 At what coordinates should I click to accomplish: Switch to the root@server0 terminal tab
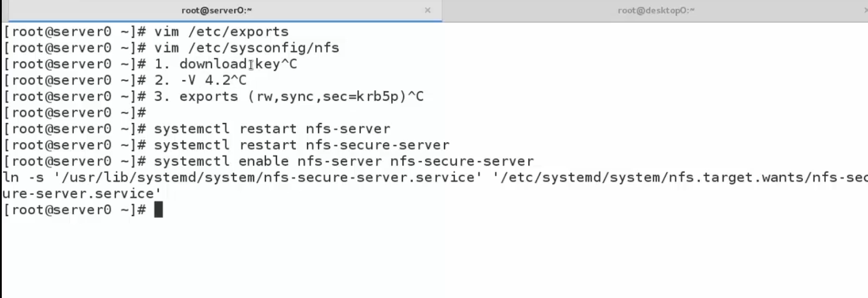[x=217, y=11]
